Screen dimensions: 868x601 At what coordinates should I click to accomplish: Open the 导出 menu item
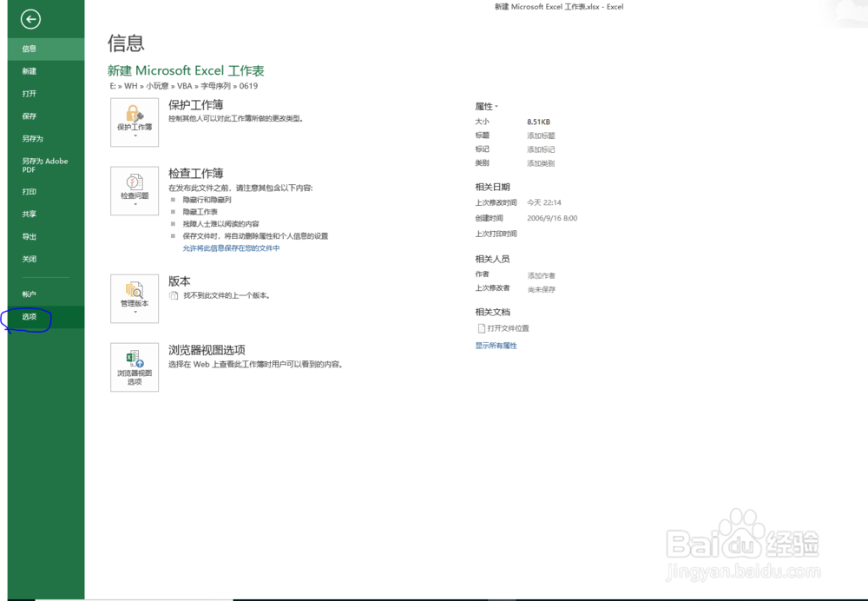[x=46, y=236]
